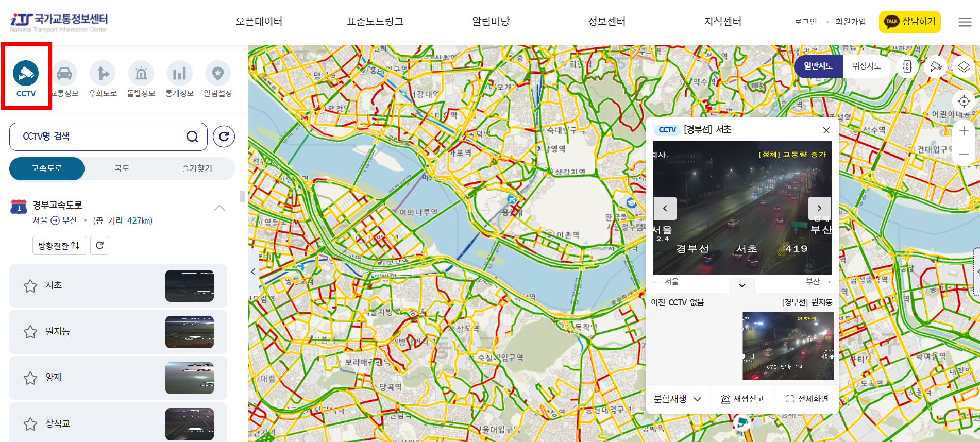Image resolution: width=980 pixels, height=442 pixels.
Task: Select the CCTV sidebar icon
Action: [x=26, y=78]
